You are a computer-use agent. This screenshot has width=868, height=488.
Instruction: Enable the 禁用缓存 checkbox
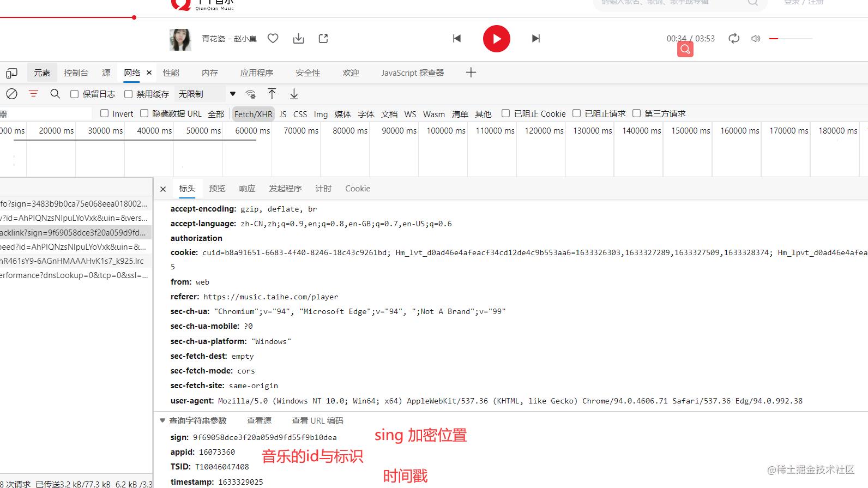(x=128, y=94)
